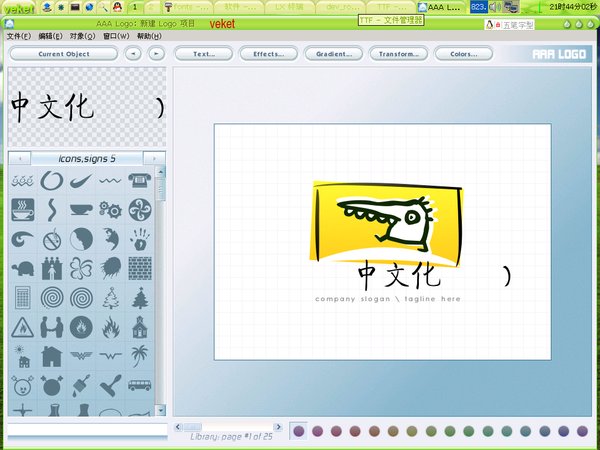The width and height of the screenshot is (600, 450).
Task: Open the icons,signs 5 library selector
Action: coord(86,158)
